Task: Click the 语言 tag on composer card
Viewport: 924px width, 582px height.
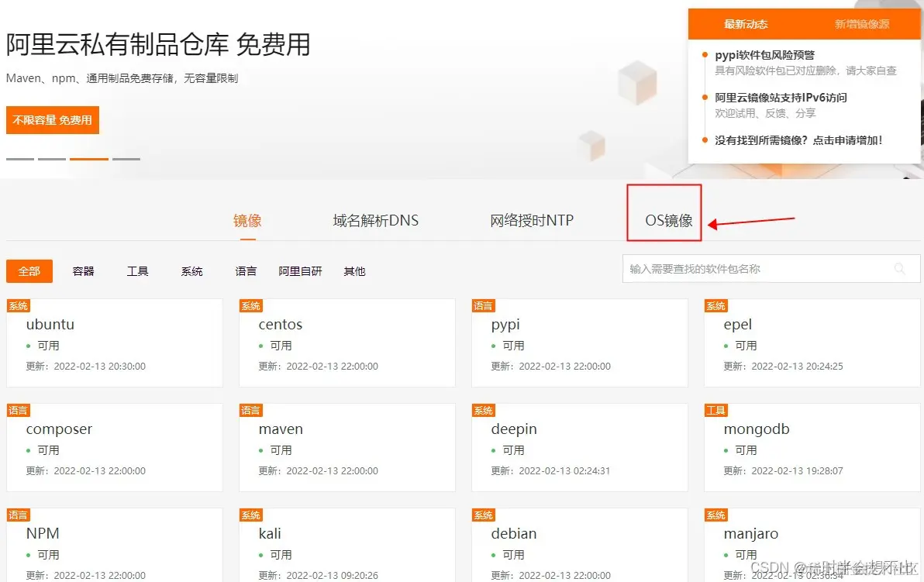Action: pos(19,411)
